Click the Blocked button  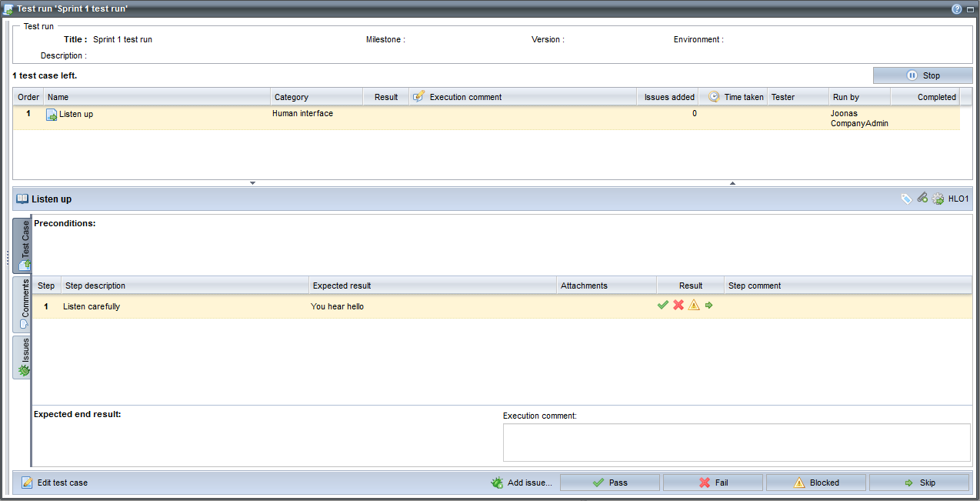816,483
